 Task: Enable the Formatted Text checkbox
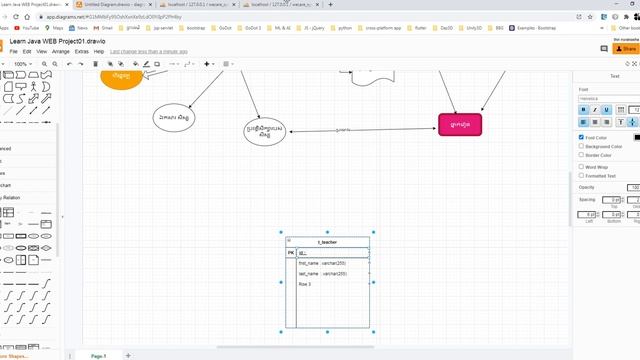pos(581,176)
